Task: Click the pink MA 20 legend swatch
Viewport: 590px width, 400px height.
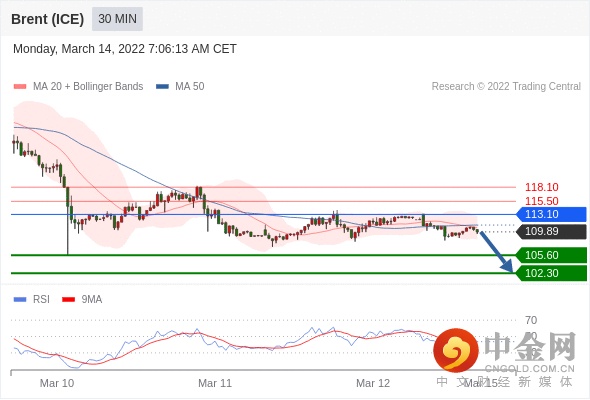Action: click(20, 87)
